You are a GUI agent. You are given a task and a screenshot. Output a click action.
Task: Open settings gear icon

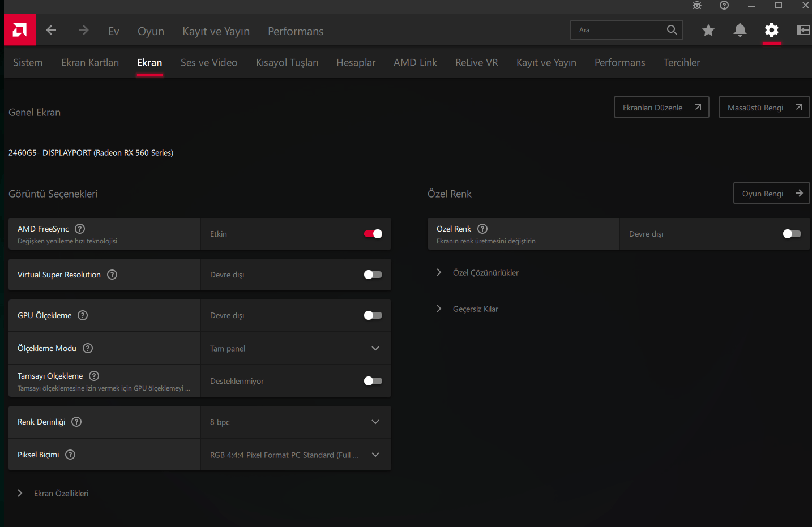click(x=771, y=30)
